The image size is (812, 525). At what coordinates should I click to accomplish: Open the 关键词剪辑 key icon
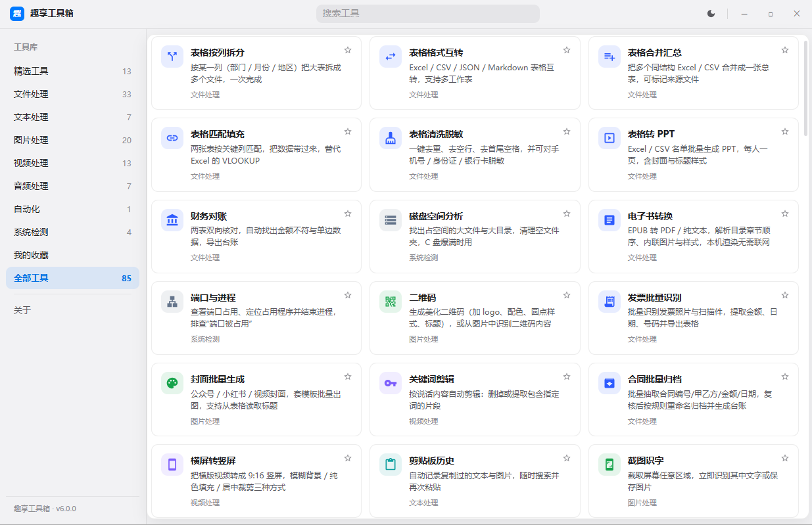pos(391,383)
